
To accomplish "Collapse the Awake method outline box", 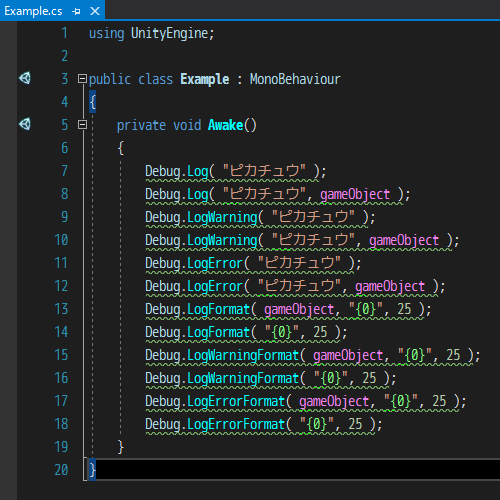I will click(x=82, y=125).
